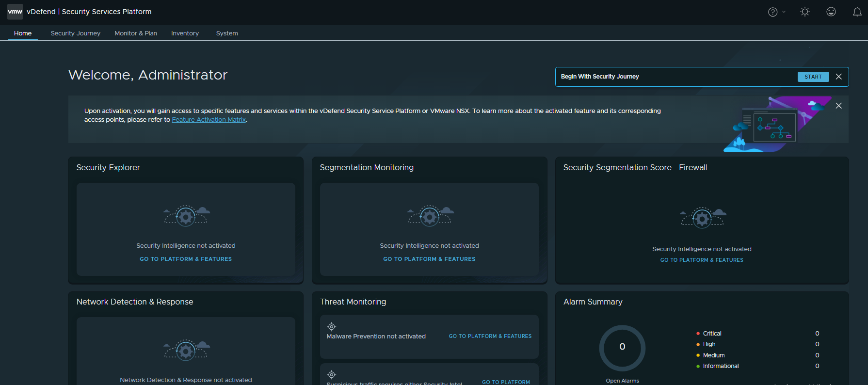The width and height of the screenshot is (868, 385).
Task: Open the Monitor & Plan tab
Action: (x=136, y=33)
